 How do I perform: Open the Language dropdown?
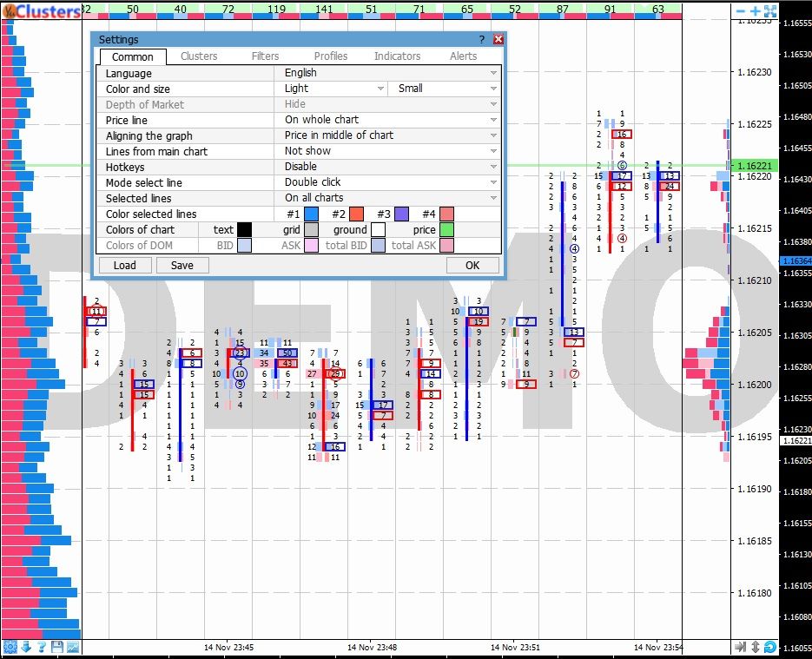[x=388, y=73]
